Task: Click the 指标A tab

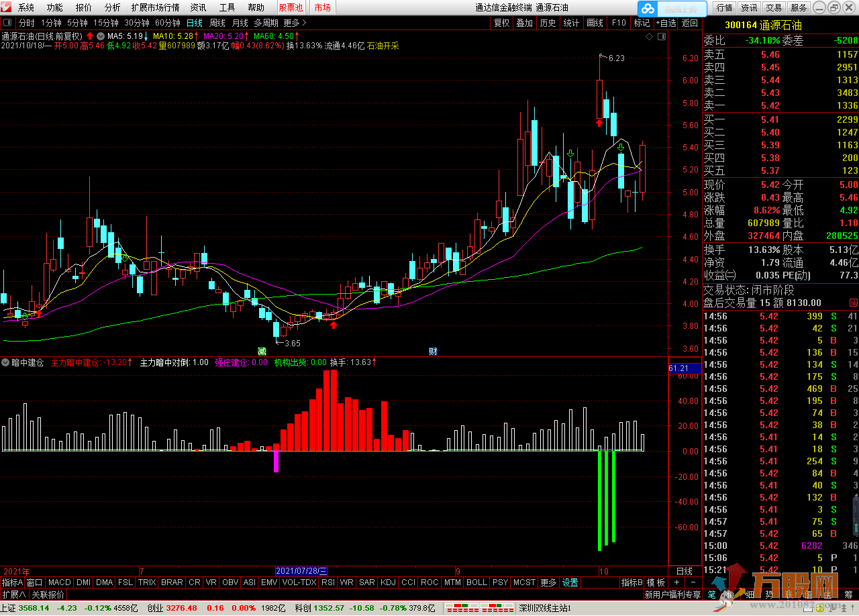Action: (x=12, y=582)
